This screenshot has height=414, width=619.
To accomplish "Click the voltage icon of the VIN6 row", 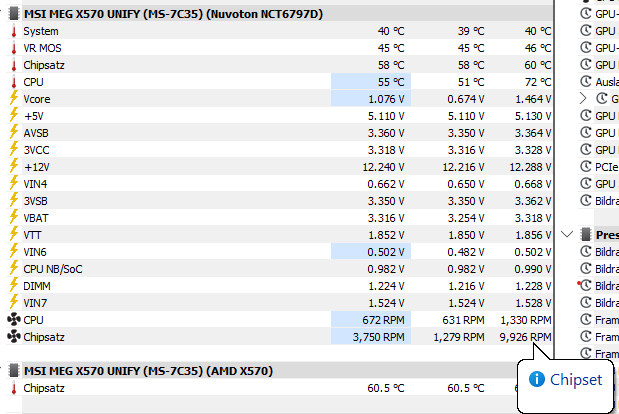I will 14,251.
